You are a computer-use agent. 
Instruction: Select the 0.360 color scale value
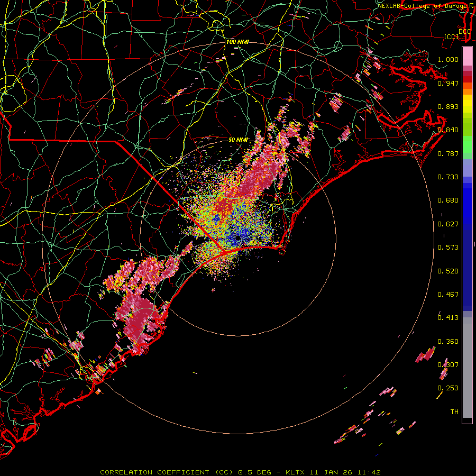[448, 342]
